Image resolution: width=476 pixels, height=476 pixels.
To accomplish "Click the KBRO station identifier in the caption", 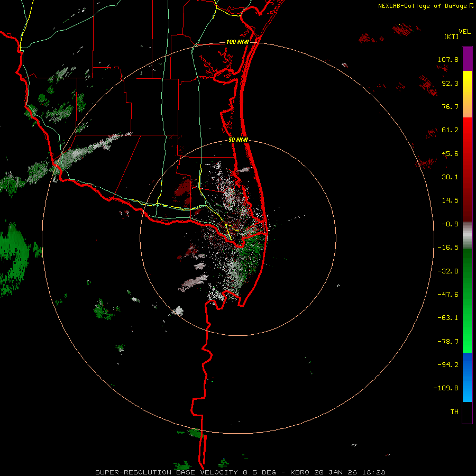I will pos(300,472).
